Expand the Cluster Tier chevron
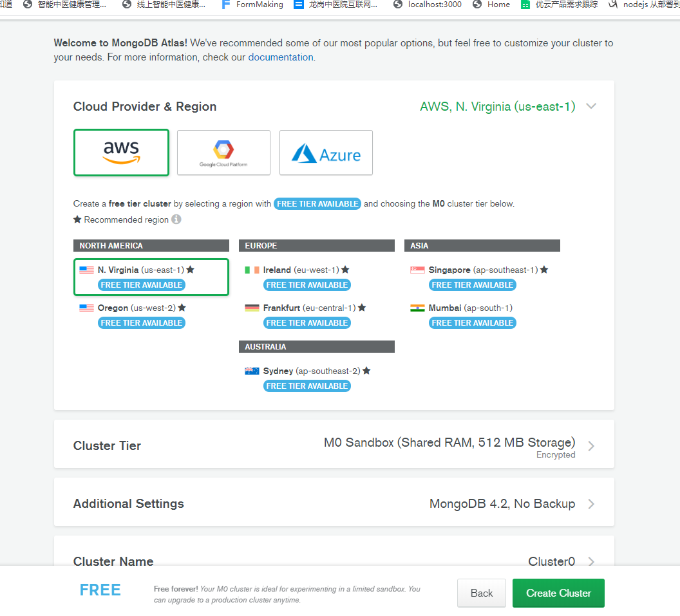This screenshot has width=680, height=616. pos(591,445)
